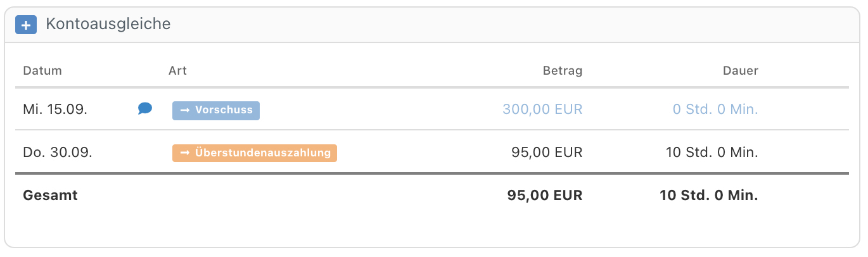The height and width of the screenshot is (257, 868).
Task: Click the Art column header
Action: click(x=177, y=70)
